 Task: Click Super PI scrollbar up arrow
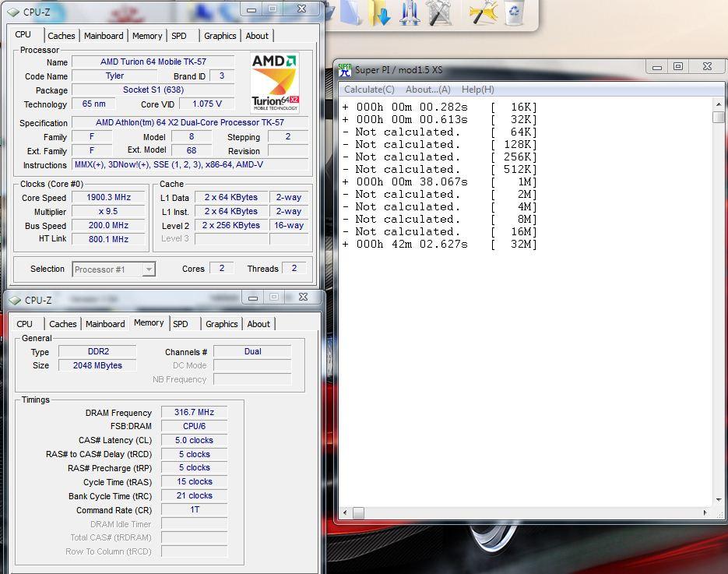(x=718, y=105)
